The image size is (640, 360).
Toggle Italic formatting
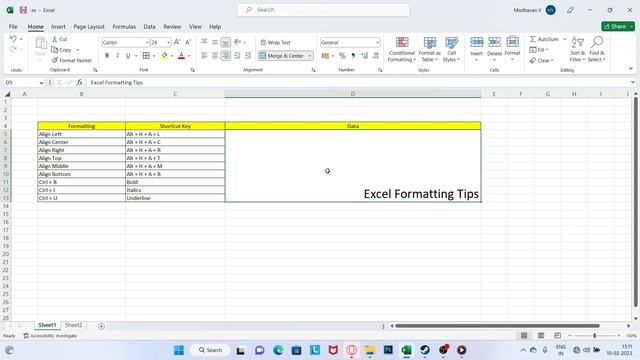[117, 56]
